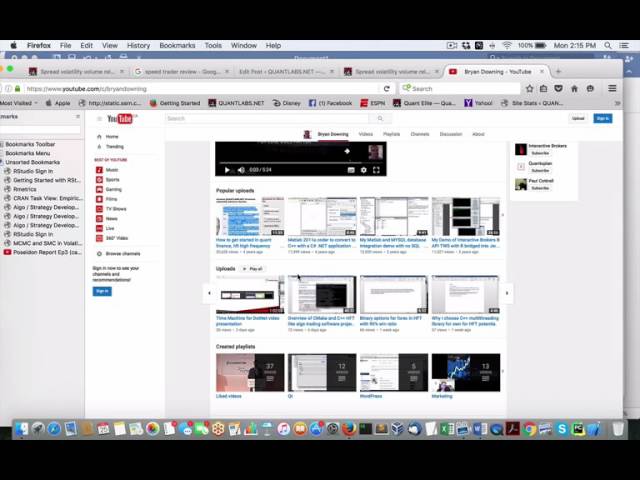Click the Upload button in the YouTube header
Viewport: 640px width, 480px height.
578,118
